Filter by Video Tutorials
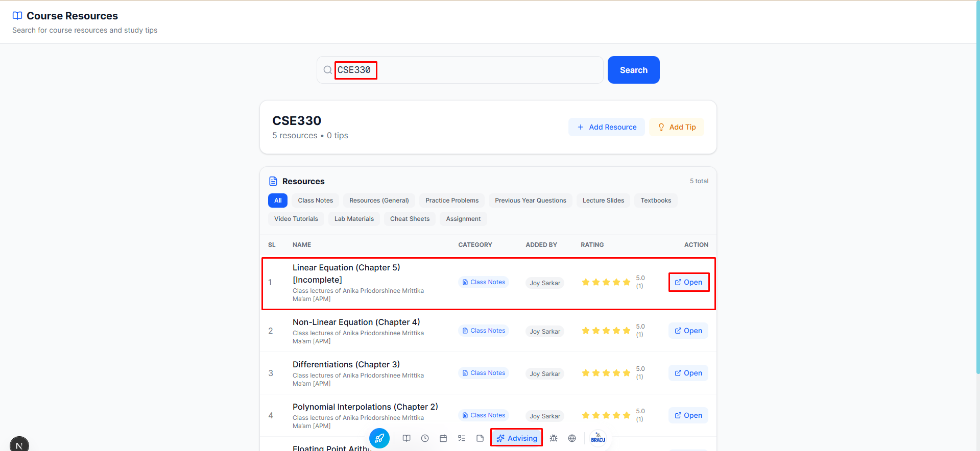980x451 pixels. (x=296, y=219)
